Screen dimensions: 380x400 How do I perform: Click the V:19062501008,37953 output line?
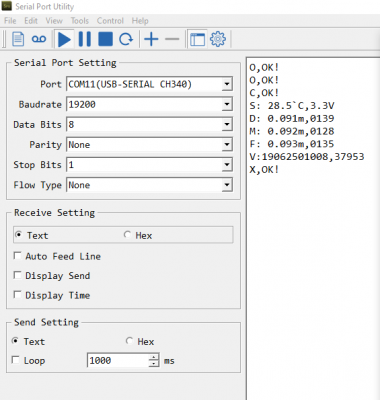coord(307,156)
